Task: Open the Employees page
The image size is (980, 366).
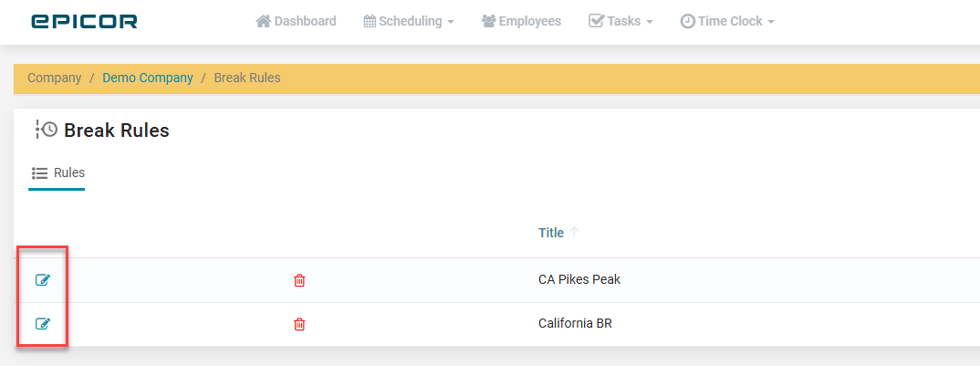Action: click(x=529, y=21)
